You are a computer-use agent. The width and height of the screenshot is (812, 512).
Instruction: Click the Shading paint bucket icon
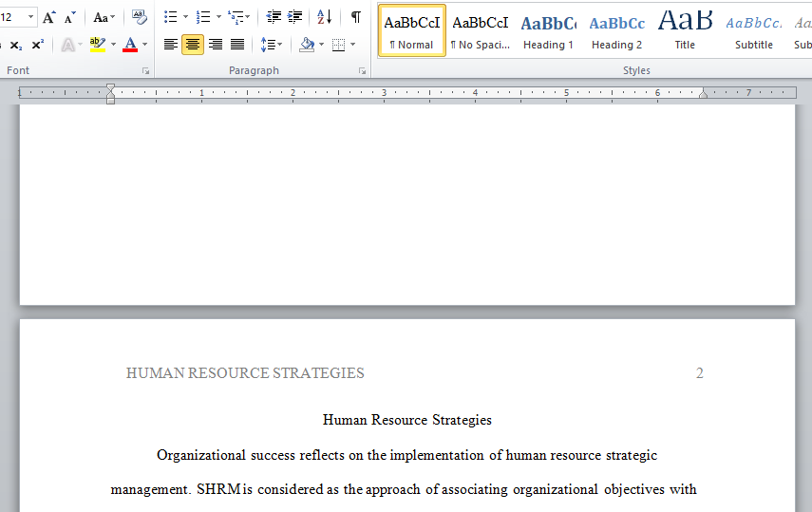(x=307, y=45)
